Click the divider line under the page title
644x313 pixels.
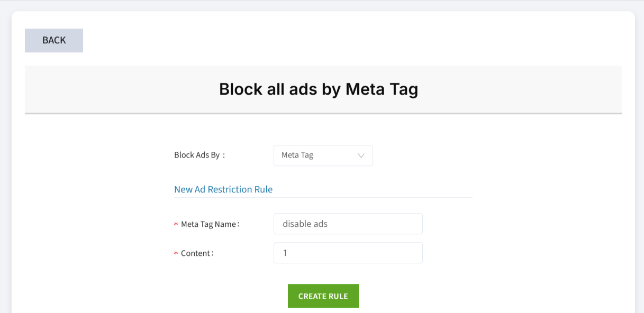323,113
